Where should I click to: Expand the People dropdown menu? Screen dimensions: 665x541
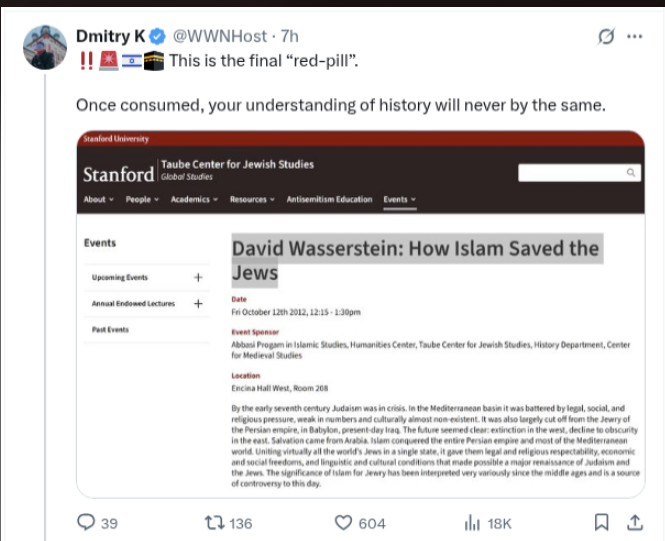point(142,200)
